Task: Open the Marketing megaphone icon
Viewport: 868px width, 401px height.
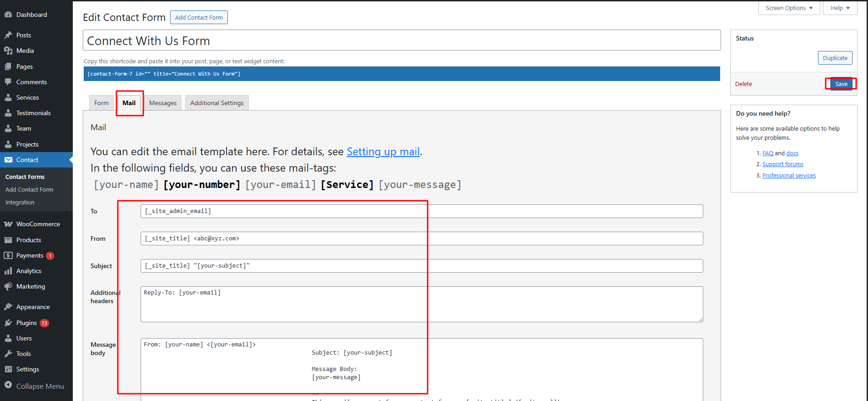Action: [x=8, y=286]
